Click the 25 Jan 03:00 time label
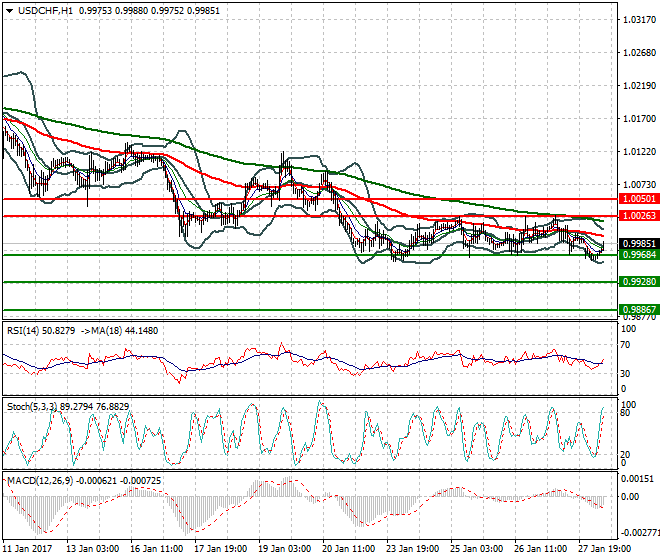660x560 pixels. pos(476,549)
